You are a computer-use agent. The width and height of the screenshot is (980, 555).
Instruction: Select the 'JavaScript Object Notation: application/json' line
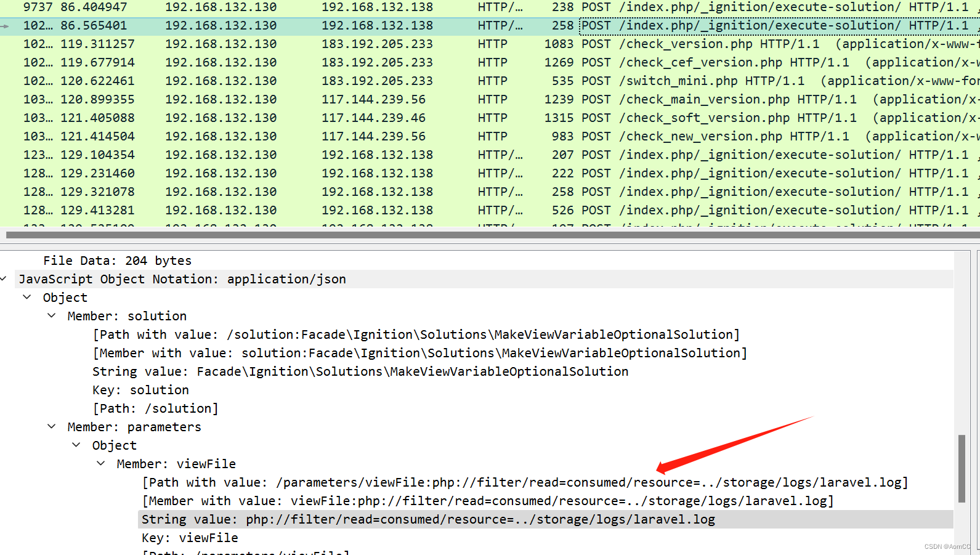click(x=182, y=279)
